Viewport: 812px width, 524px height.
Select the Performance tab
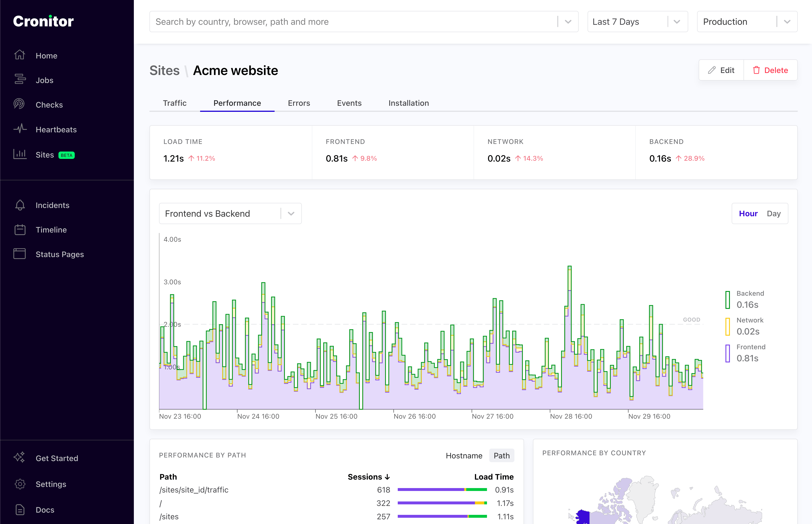[x=237, y=103]
